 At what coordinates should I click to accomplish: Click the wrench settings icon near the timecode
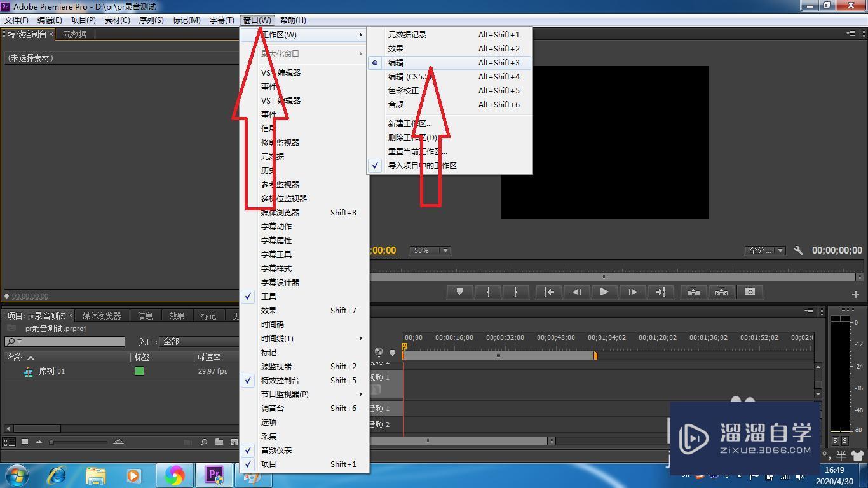799,250
